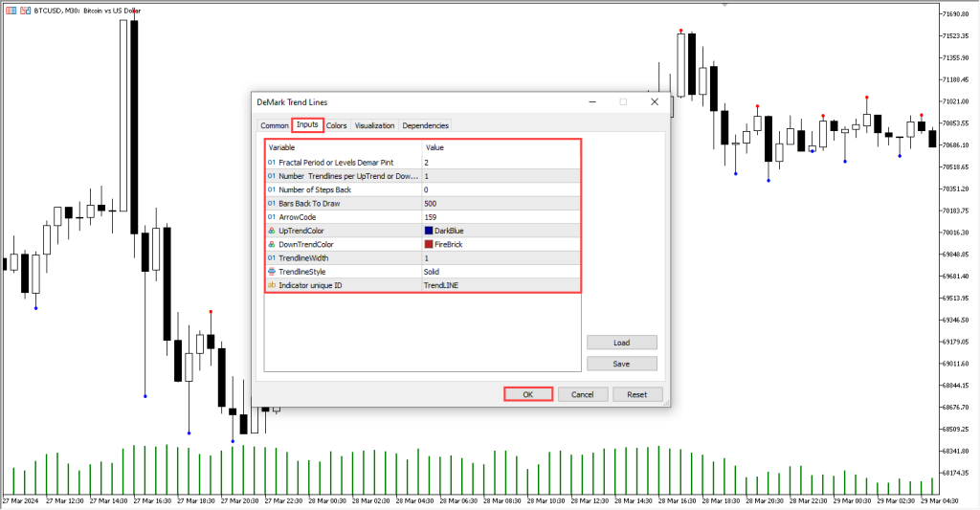Click the chart icon beside the BTCUSD title
Screen dimensions: 980x510
(11, 9)
